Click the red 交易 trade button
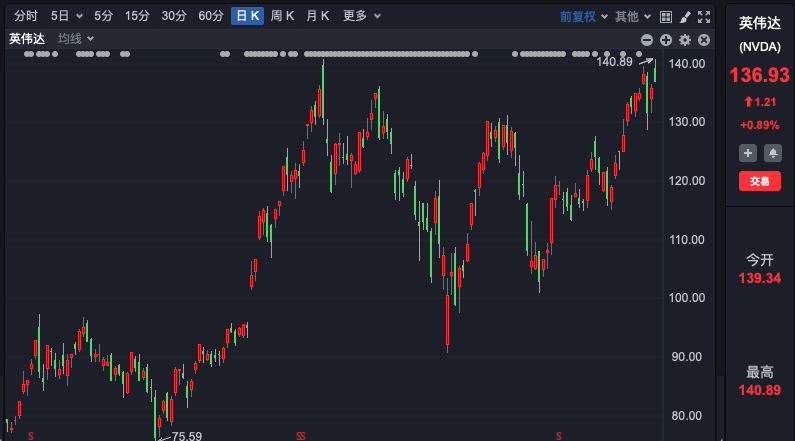The width and height of the screenshot is (795, 441). pyautogui.click(x=760, y=182)
